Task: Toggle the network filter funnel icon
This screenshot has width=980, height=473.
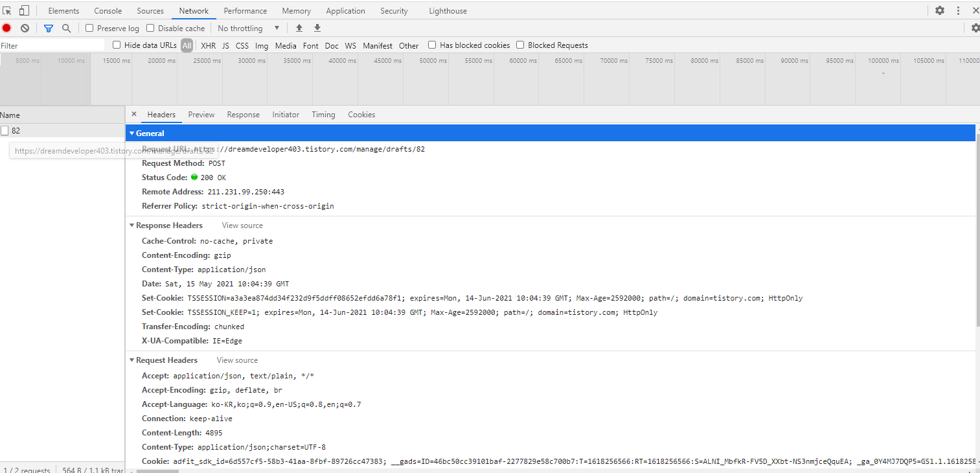Action: pos(49,28)
